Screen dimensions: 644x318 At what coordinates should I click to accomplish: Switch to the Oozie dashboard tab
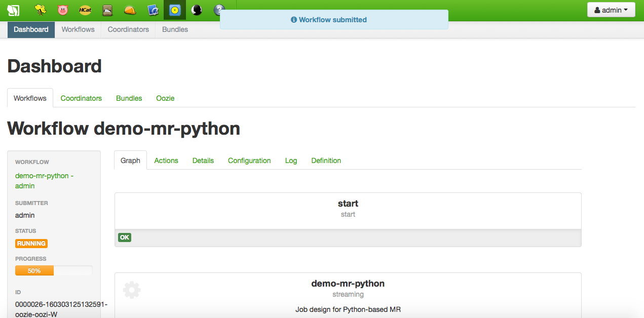coord(165,98)
